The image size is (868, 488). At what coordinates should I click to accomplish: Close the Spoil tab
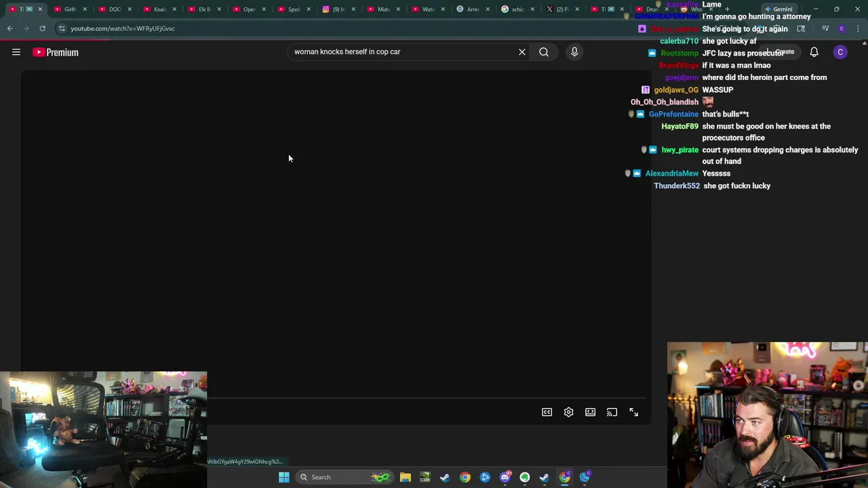pos(309,9)
